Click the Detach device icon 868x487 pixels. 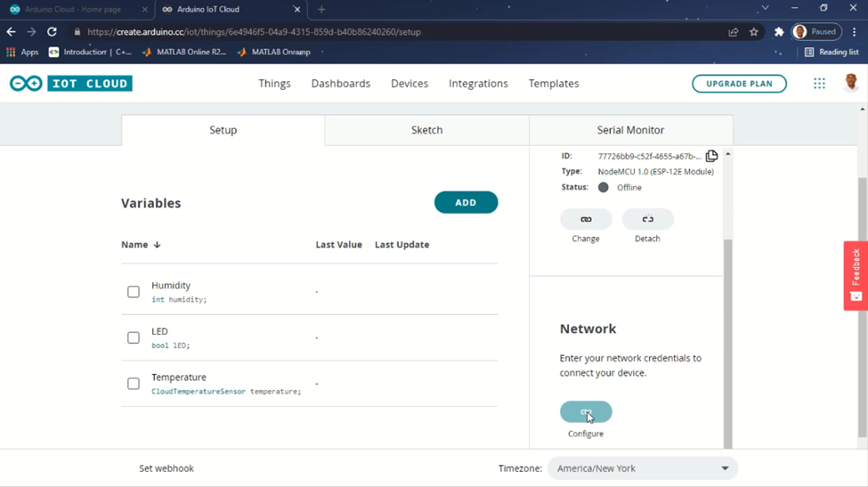648,219
